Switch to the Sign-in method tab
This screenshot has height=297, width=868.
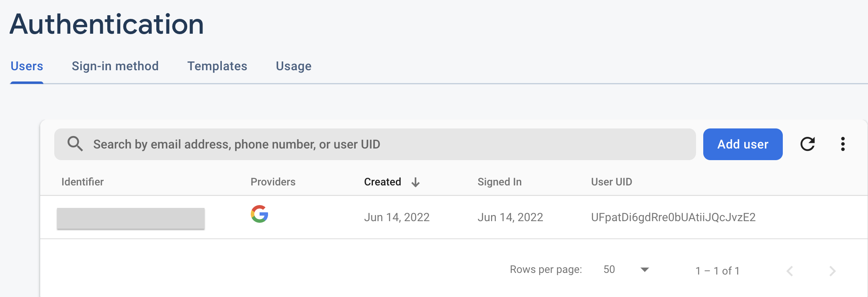point(115,66)
